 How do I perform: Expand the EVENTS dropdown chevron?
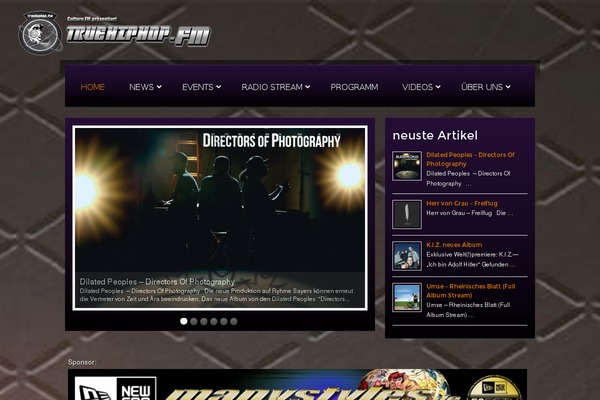point(218,87)
